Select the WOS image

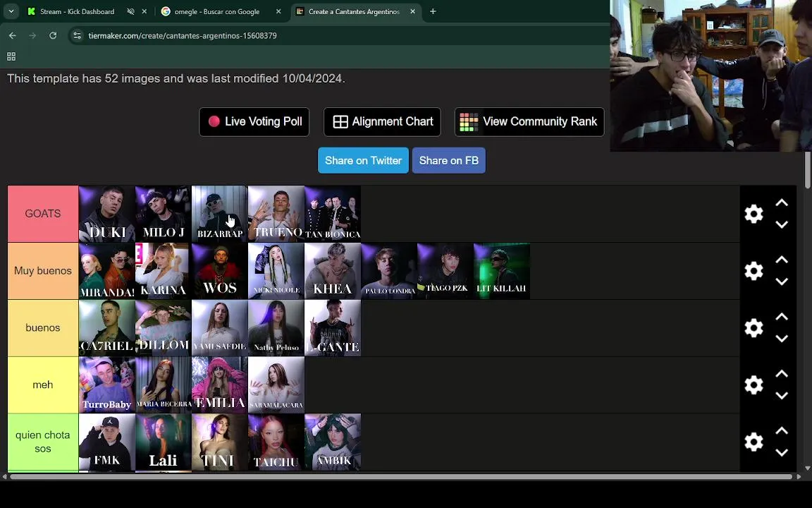[220, 271]
